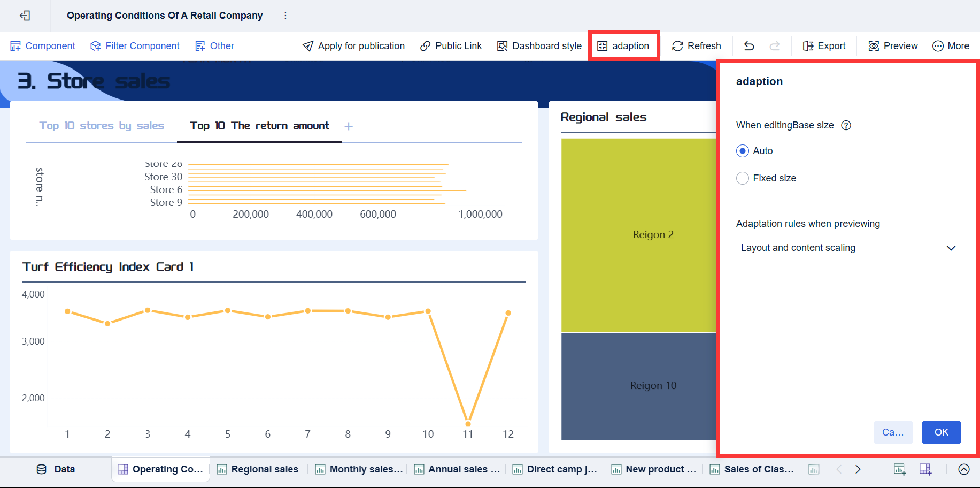This screenshot has height=488, width=980.
Task: Select the Fixed size radio button
Action: pyautogui.click(x=742, y=178)
